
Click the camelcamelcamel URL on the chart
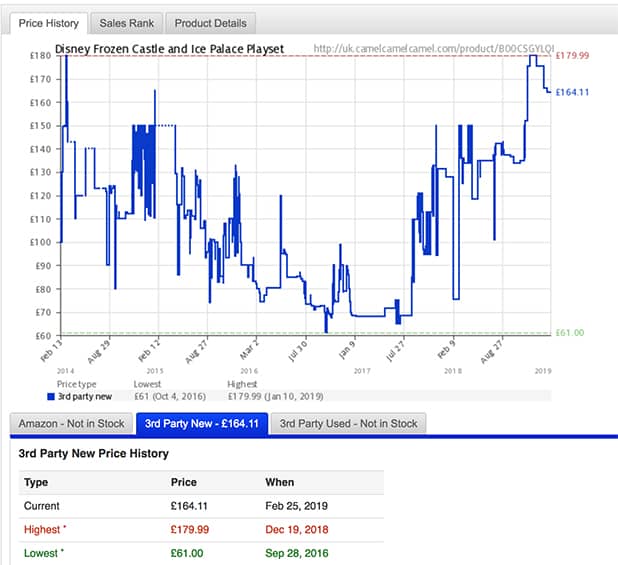[433, 49]
